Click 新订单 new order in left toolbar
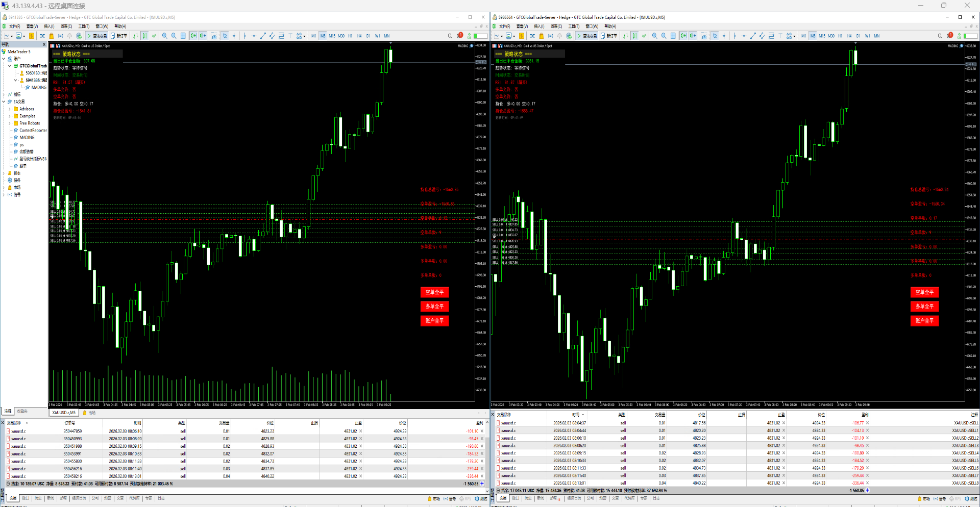 119,36
